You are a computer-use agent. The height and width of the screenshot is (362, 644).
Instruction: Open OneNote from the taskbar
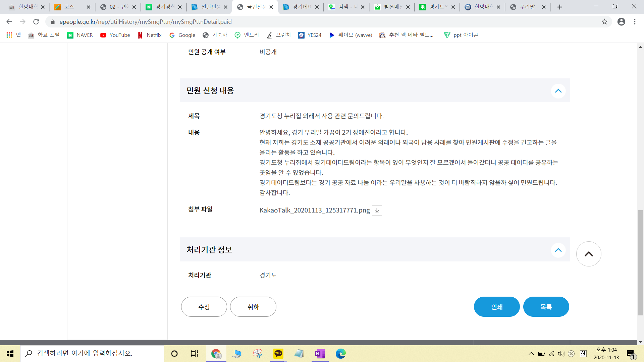pyautogui.click(x=320, y=354)
